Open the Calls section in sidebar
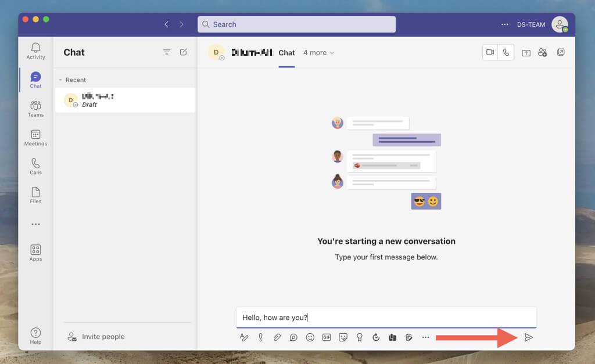This screenshot has width=595, height=364. point(35,167)
